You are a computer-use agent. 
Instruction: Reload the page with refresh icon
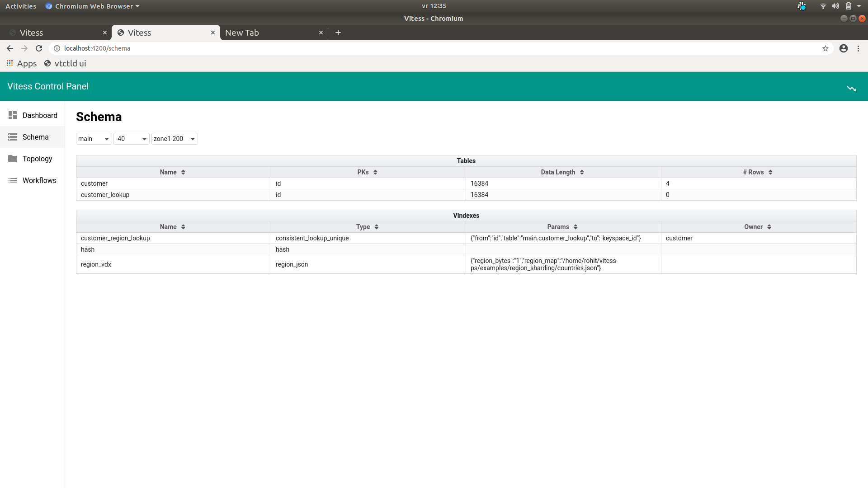[39, 48]
